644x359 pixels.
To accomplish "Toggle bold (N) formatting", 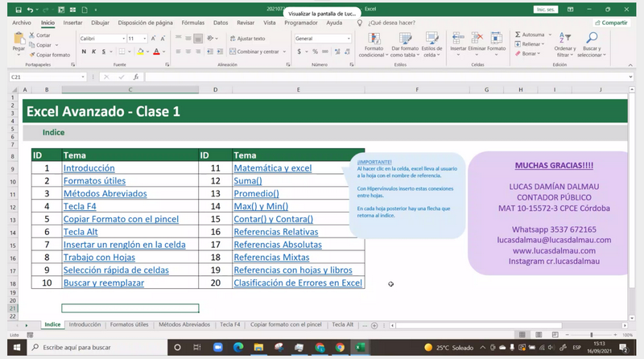I will (84, 52).
